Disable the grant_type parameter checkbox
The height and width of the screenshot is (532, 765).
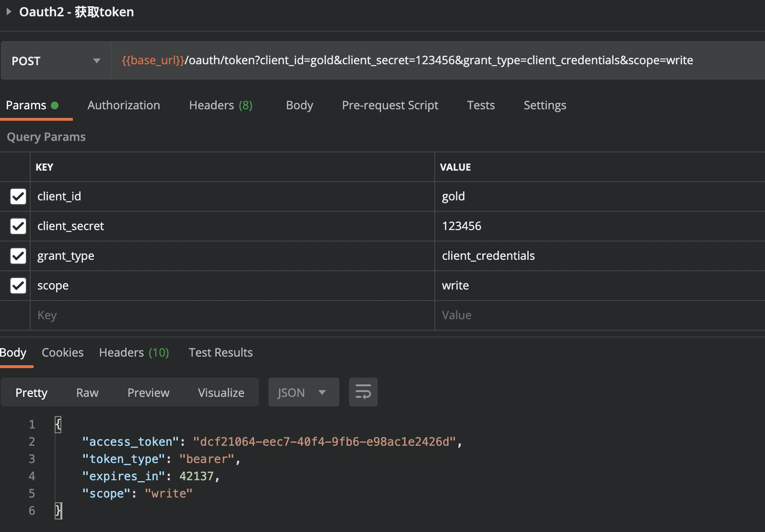18,256
